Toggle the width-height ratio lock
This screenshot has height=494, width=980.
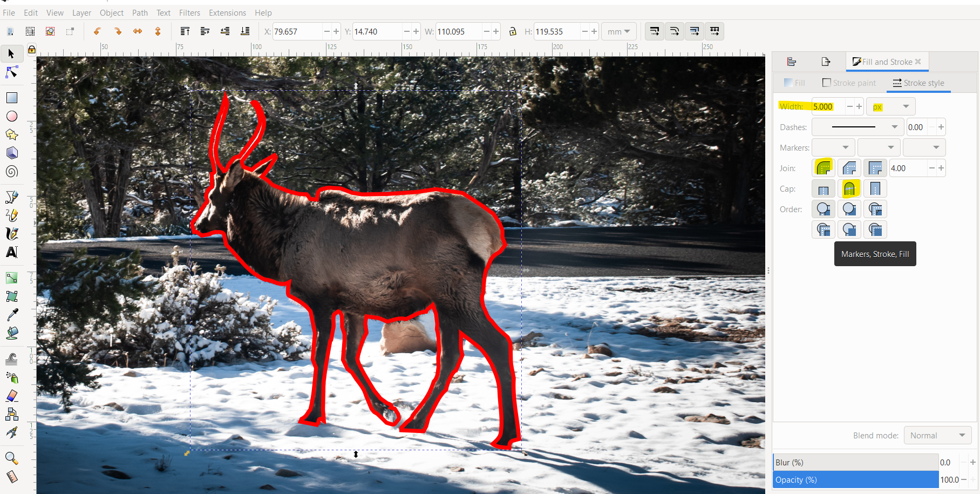click(513, 31)
